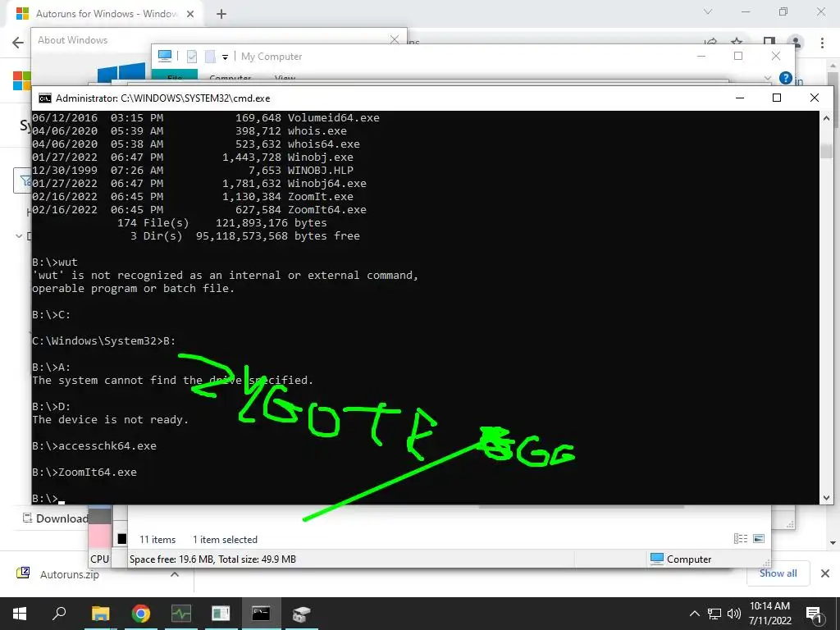Screen dimensions: 840x630
Task: Switch to Command Prompt taskbar icon
Action: (261, 614)
